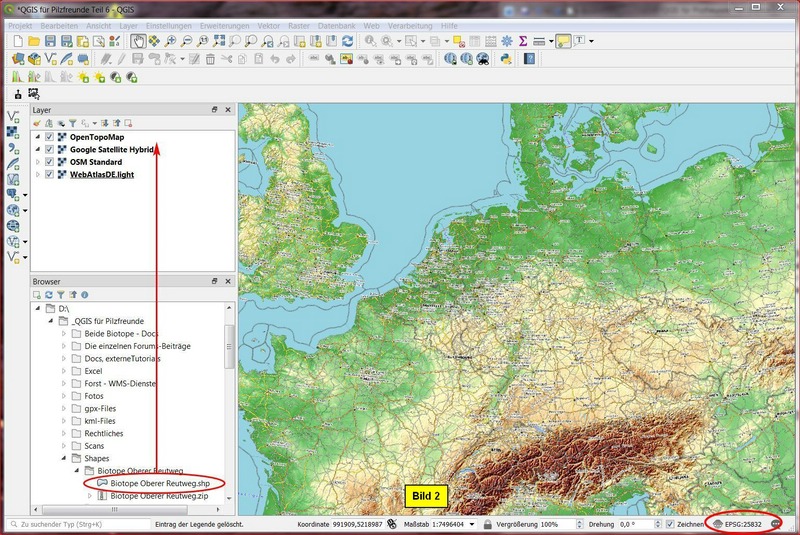This screenshot has height=535, width=800.
Task: Hide the OpenTopoMap layer
Action: (49, 137)
